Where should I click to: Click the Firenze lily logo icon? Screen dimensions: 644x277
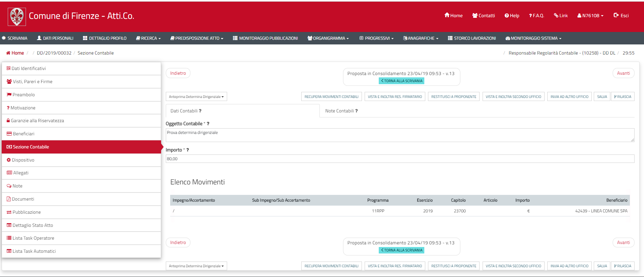(17, 17)
